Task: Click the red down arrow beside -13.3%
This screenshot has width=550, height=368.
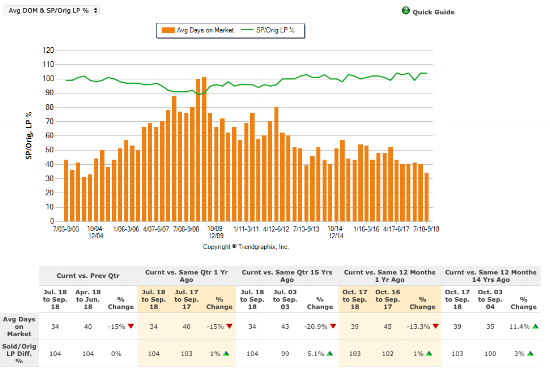Action: [x=436, y=326]
